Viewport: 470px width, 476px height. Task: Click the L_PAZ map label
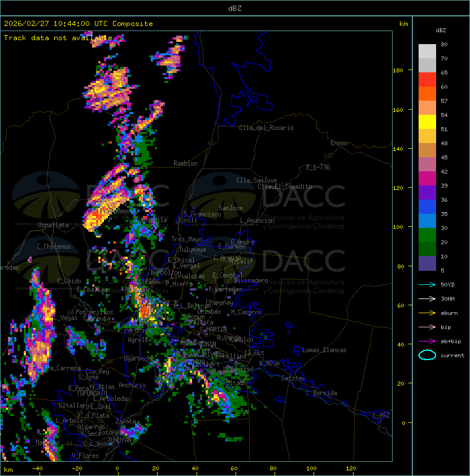381,416
